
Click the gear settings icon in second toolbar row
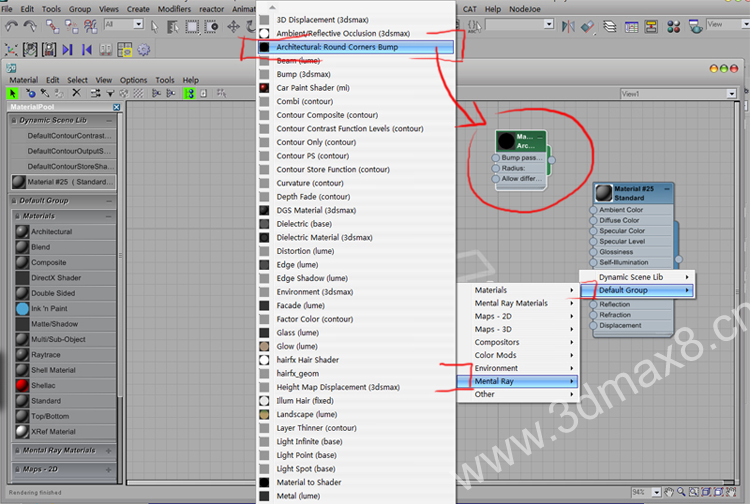pyautogui.click(x=143, y=49)
